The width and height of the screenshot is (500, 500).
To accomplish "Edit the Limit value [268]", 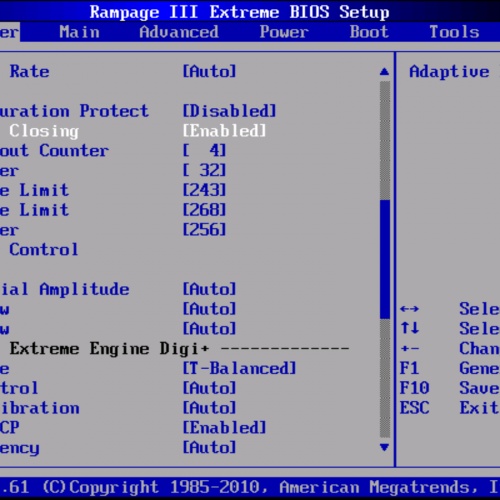I will tap(204, 210).
